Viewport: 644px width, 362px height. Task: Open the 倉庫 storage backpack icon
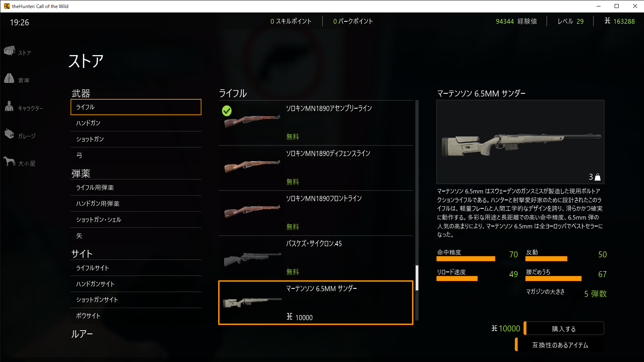pyautogui.click(x=9, y=78)
